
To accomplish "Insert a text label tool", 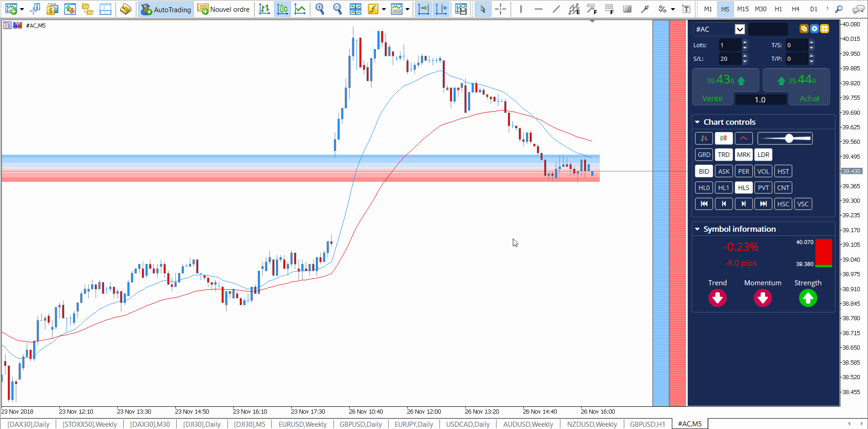I will (686, 9).
